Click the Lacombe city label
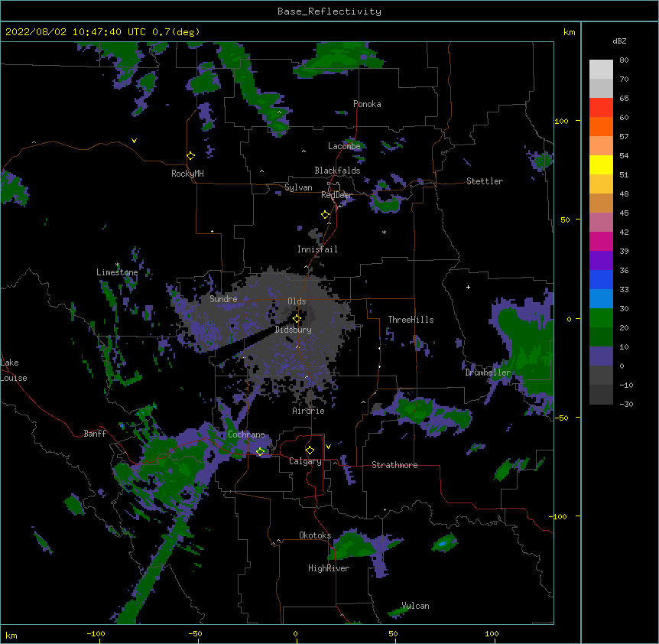The width and height of the screenshot is (659, 644). [344, 146]
